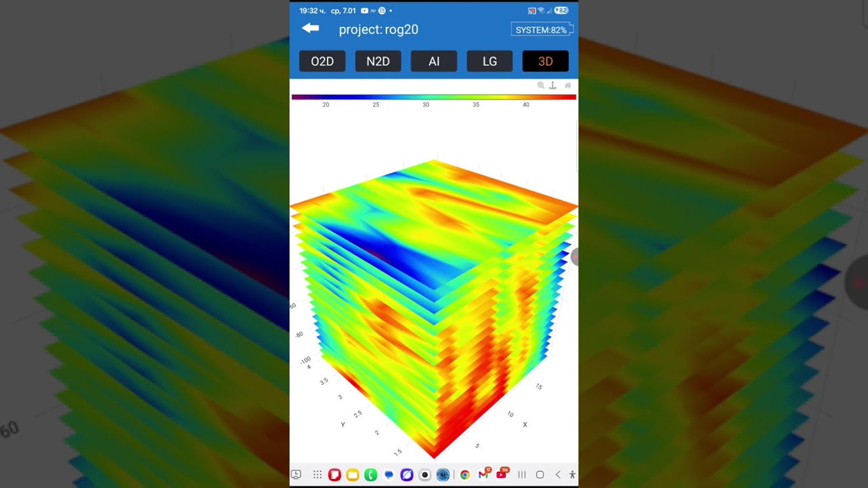Open the app drawer grid icon
Image resolution: width=868 pixels, height=488 pixels.
(x=317, y=475)
